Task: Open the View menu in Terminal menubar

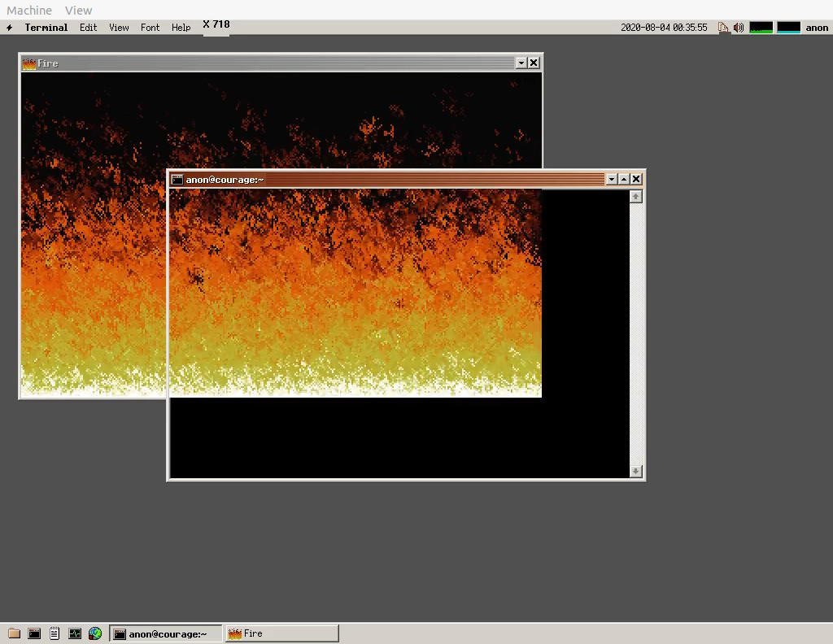Action: (x=119, y=27)
